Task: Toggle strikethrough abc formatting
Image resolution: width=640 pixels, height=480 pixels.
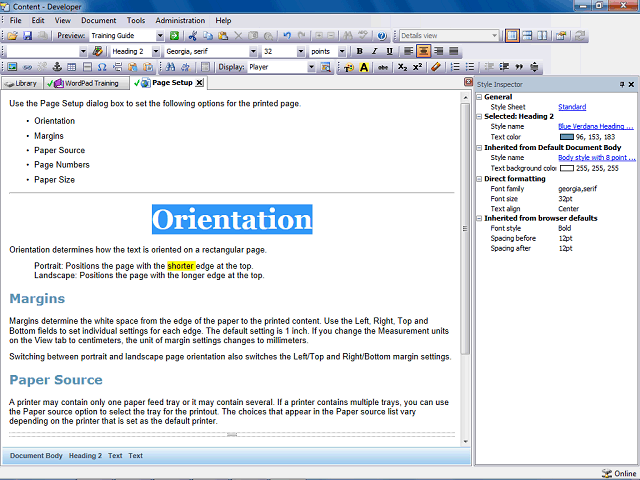Action: (x=382, y=67)
